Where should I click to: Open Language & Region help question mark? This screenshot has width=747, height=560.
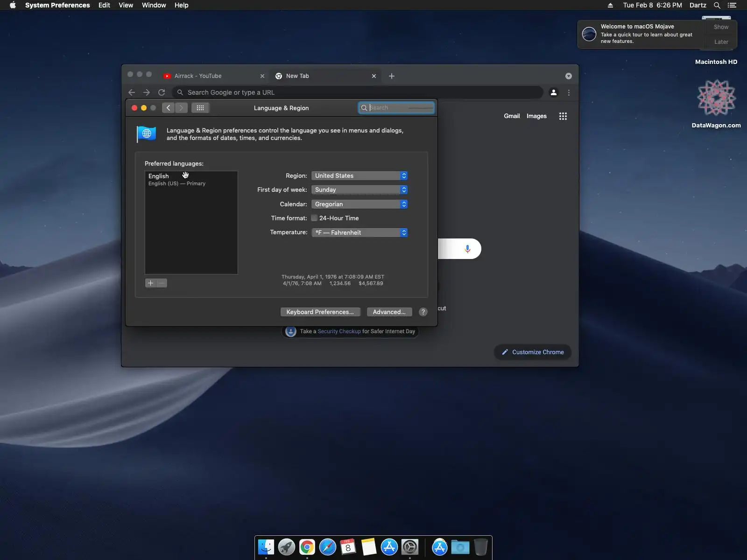[423, 312]
